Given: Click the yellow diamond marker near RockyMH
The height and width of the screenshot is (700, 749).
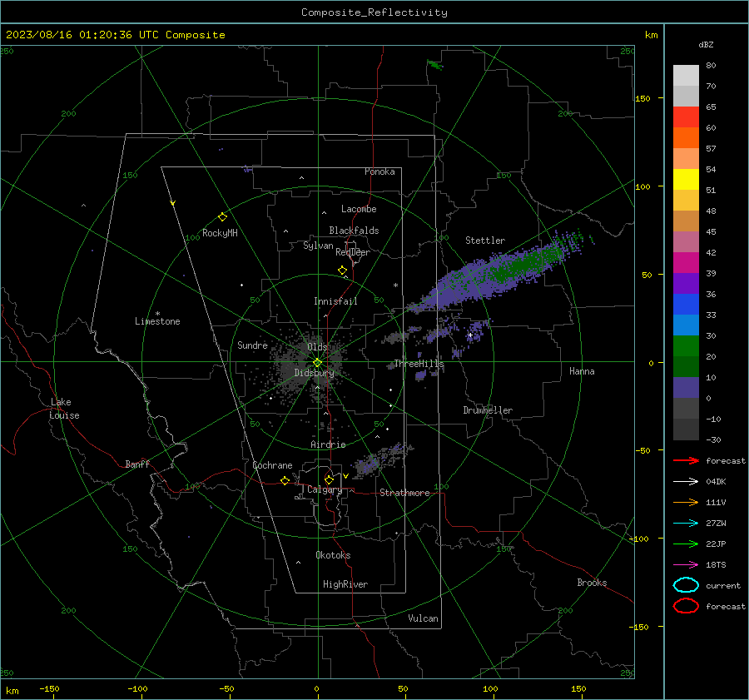Looking at the screenshot, I should [x=222, y=217].
